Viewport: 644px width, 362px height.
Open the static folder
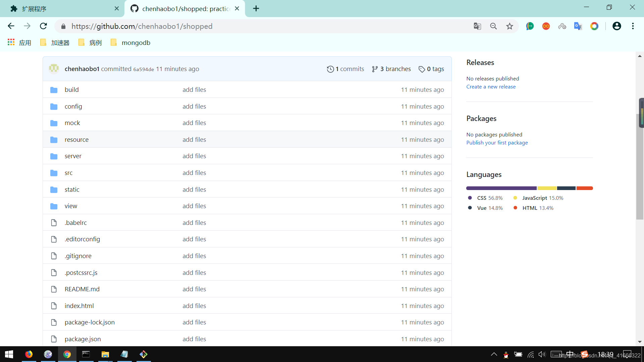tap(72, 189)
